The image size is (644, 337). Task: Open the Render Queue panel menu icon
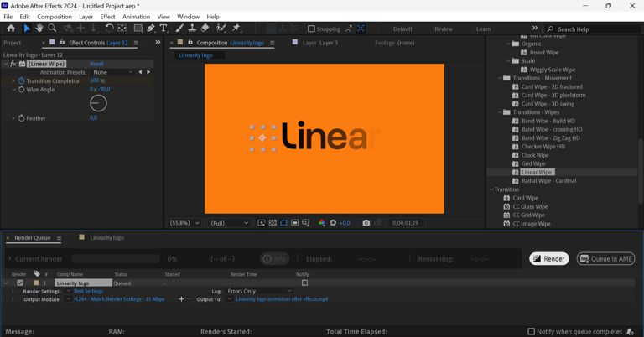click(x=60, y=238)
